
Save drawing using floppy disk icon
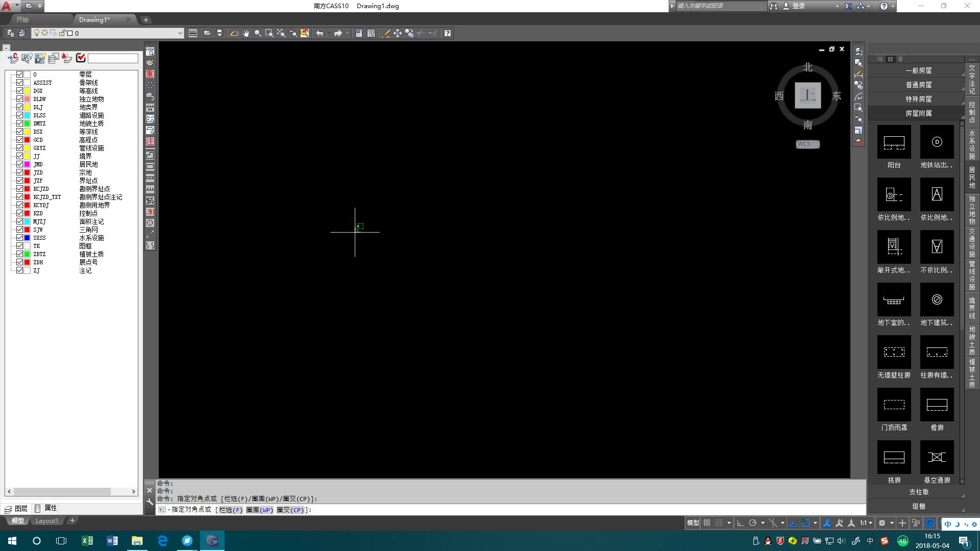220,33
